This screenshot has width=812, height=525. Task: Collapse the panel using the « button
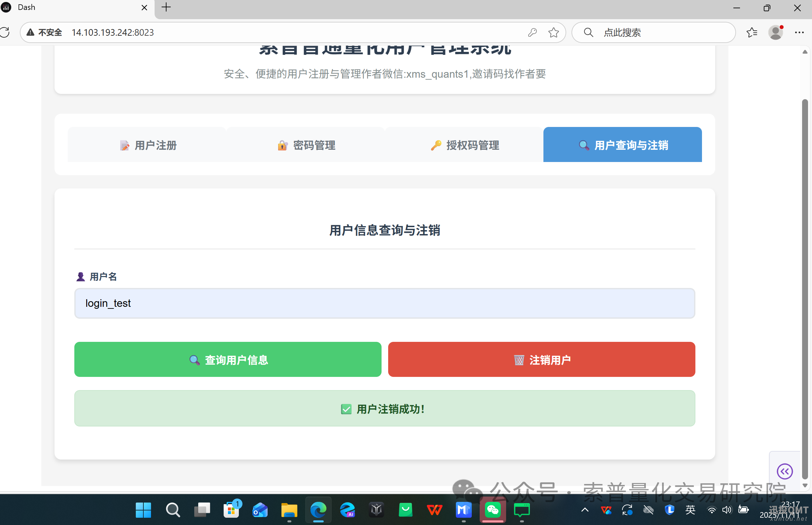(x=785, y=472)
